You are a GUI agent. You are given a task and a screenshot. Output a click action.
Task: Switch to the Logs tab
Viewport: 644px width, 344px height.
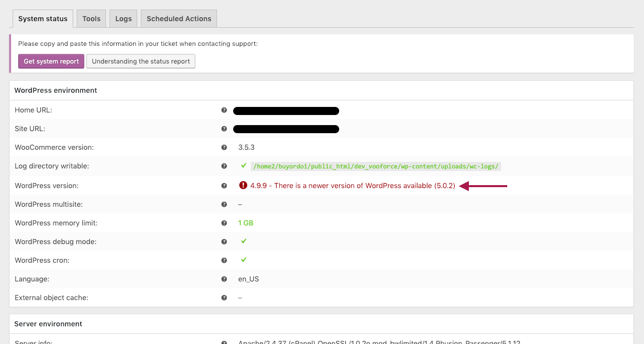tap(123, 19)
